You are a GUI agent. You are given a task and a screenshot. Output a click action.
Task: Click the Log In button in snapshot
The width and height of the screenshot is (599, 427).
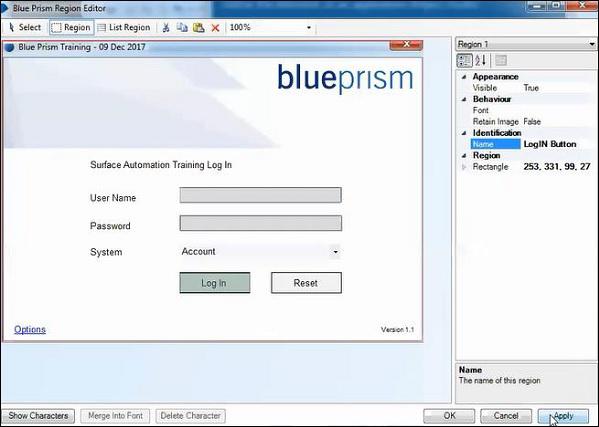[215, 283]
